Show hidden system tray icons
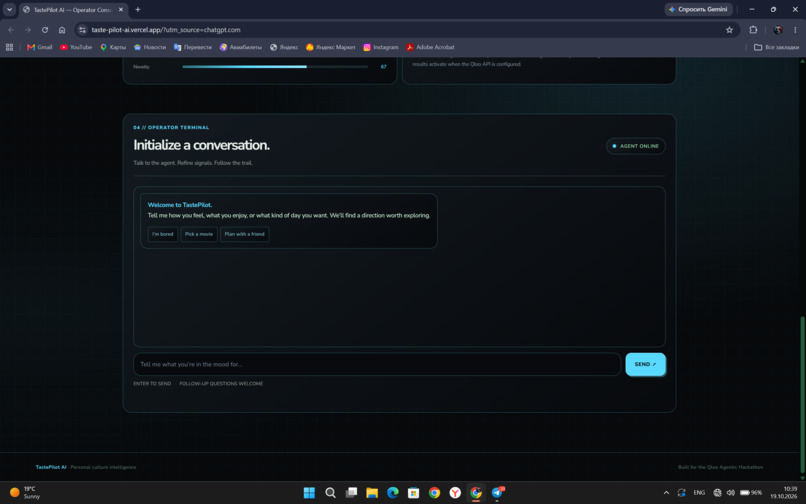The height and width of the screenshot is (504, 806). pos(666,493)
